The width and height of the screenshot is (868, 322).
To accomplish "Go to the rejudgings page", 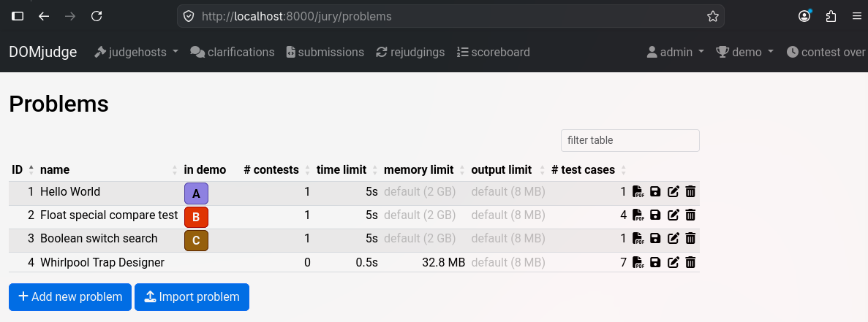I will pyautogui.click(x=410, y=52).
